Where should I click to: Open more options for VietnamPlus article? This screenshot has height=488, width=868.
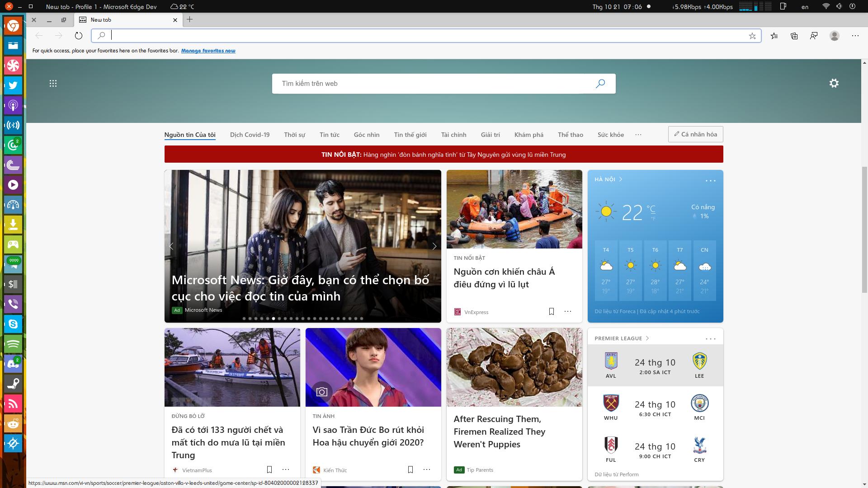286,469
